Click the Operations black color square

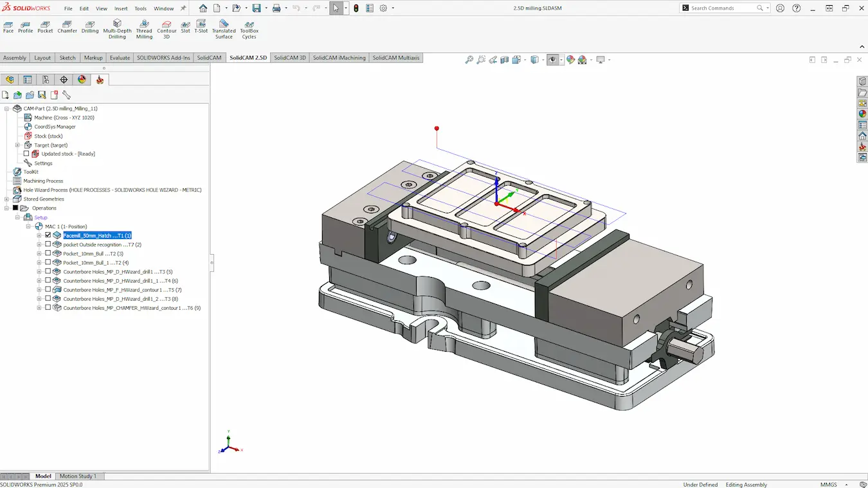(x=15, y=208)
